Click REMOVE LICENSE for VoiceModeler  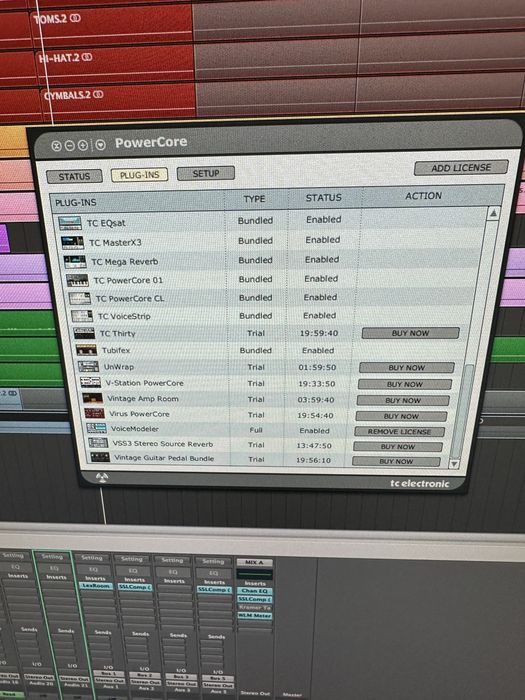tap(400, 432)
